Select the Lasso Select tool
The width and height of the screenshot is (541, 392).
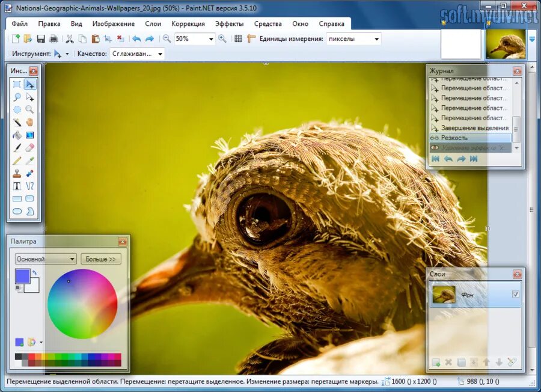click(17, 97)
